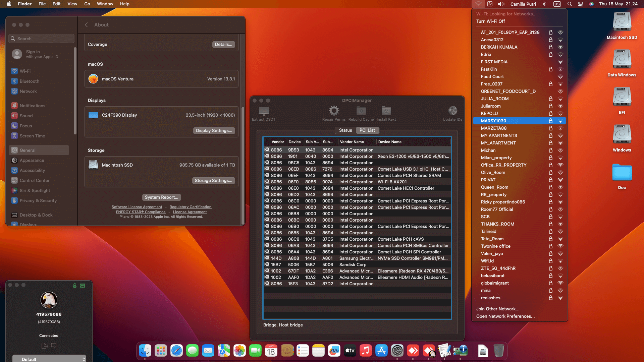Image resolution: width=644 pixels, height=362 pixels.
Task: Click System Report button
Action: (x=161, y=197)
